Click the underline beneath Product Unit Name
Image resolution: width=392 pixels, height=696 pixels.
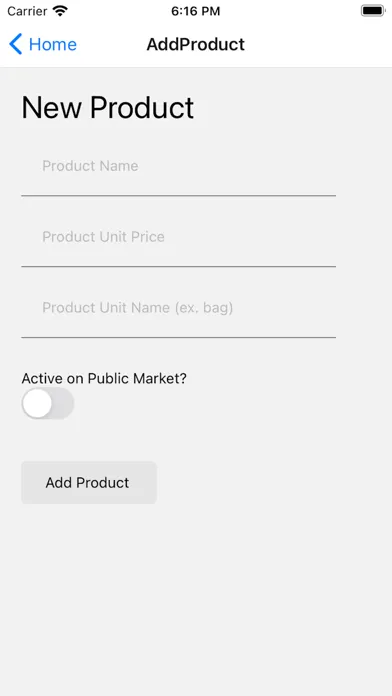tap(178, 337)
